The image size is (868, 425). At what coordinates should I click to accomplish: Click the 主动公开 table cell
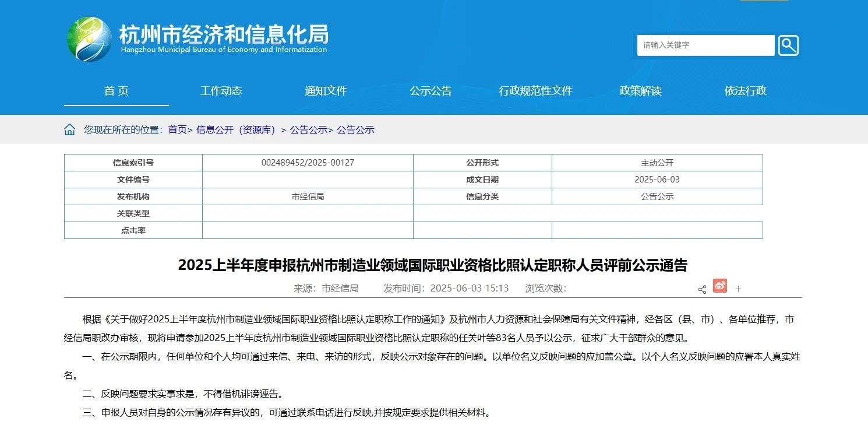point(657,163)
